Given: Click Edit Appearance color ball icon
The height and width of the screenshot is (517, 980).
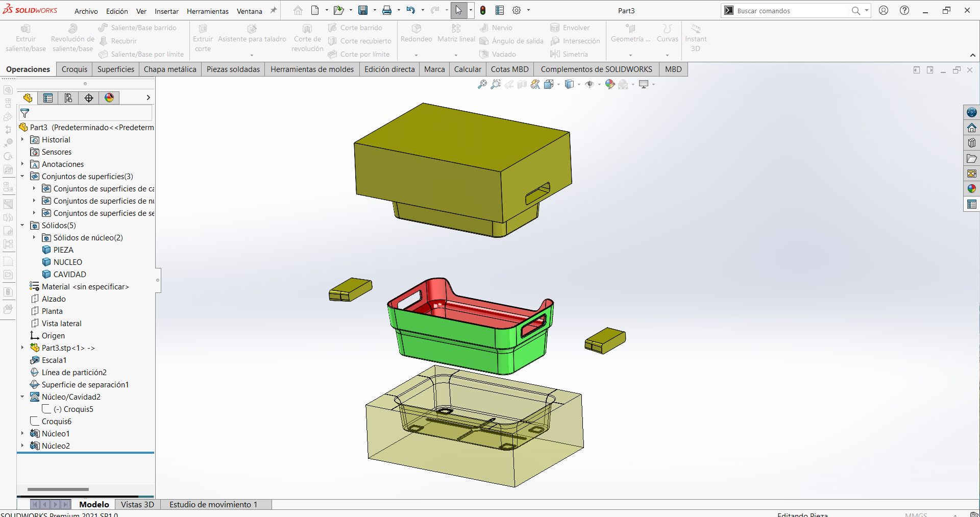Looking at the screenshot, I should tap(609, 84).
